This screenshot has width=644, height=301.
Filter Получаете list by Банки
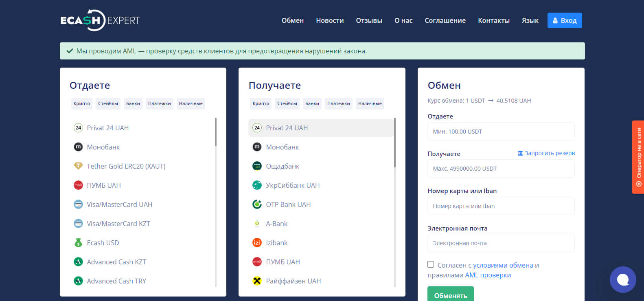312,103
